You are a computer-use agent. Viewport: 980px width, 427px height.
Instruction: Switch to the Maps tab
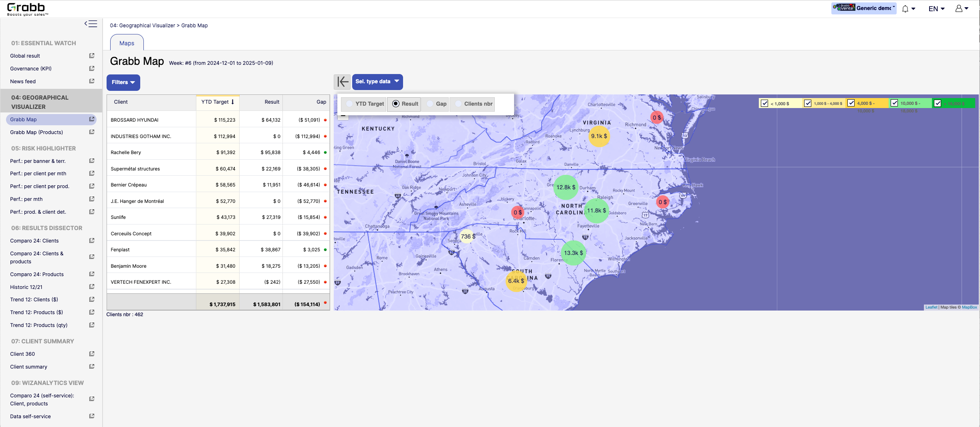coord(127,43)
